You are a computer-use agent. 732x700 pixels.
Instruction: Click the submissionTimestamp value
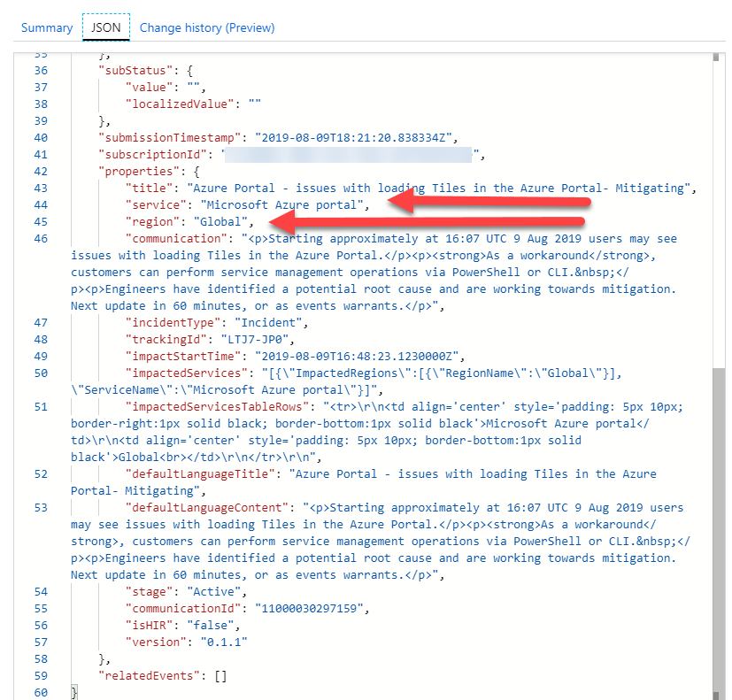(354, 137)
